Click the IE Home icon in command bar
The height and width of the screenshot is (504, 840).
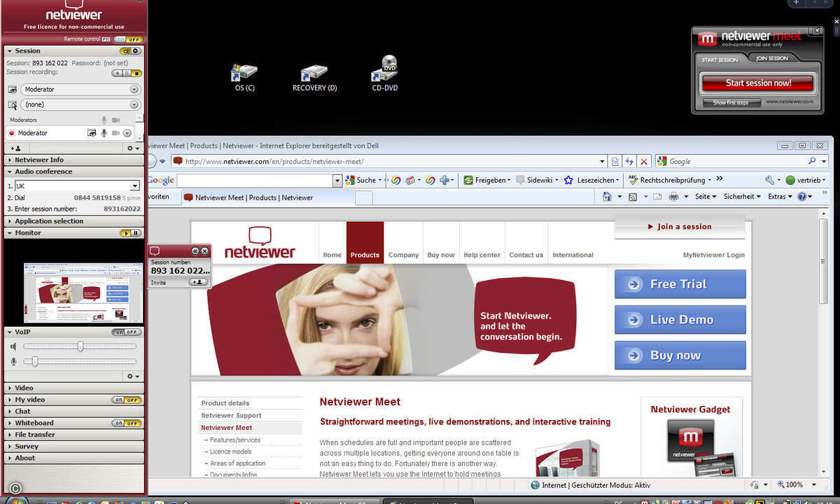(x=608, y=197)
